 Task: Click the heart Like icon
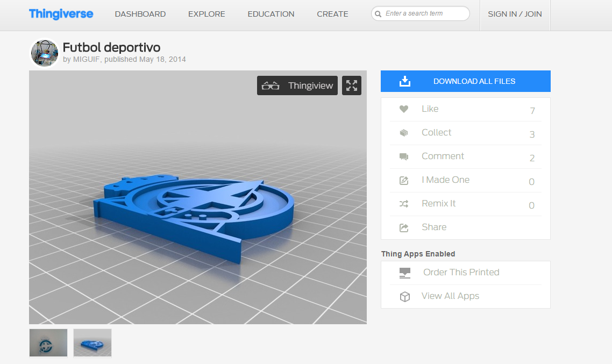[403, 109]
